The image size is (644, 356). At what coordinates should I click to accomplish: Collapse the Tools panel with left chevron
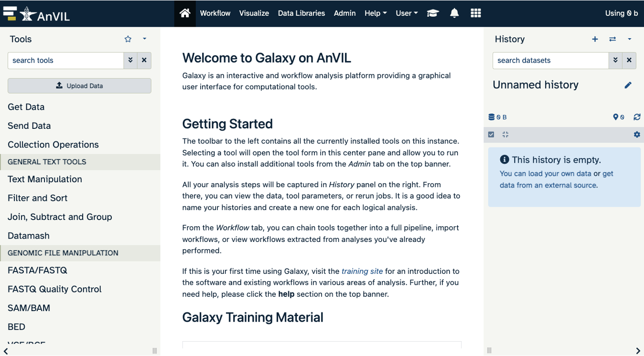coord(6,351)
